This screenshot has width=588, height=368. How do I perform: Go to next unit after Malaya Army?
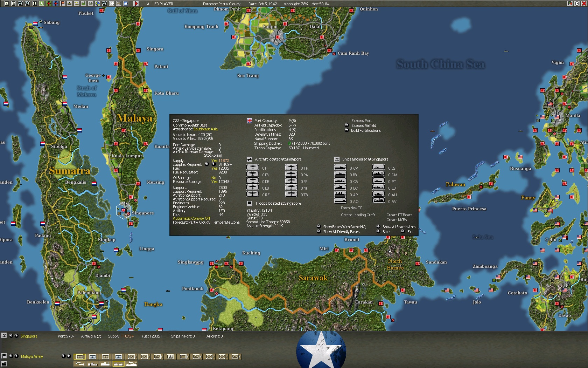pos(16,356)
